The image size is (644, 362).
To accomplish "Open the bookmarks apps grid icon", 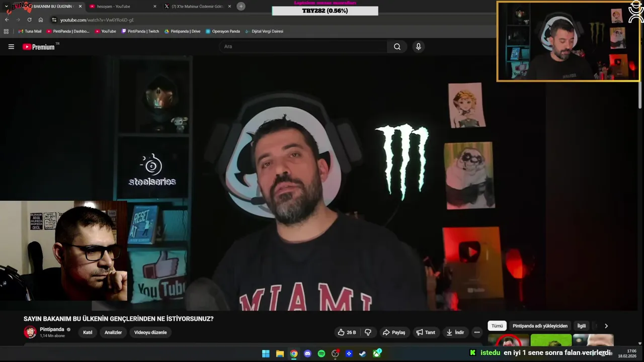I will [6, 31].
